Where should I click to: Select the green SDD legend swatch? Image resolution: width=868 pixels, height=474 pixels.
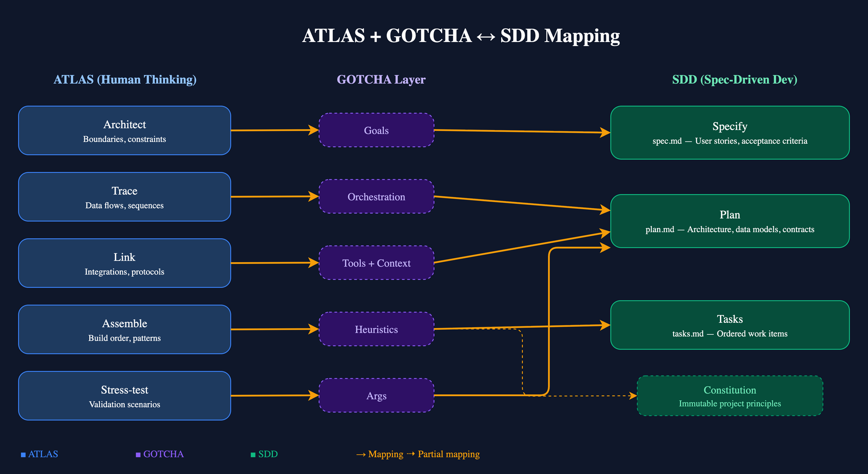tap(252, 454)
